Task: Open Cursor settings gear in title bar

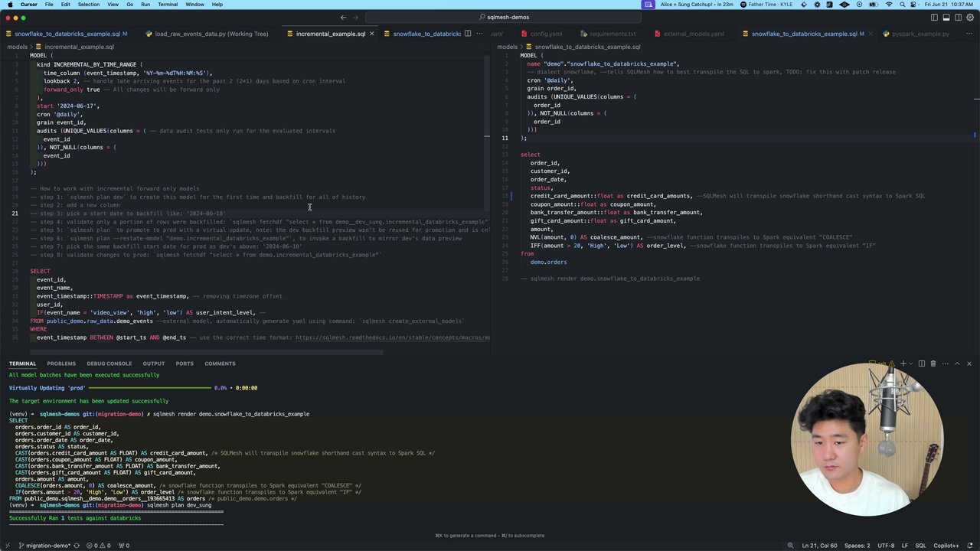Action: [970, 18]
